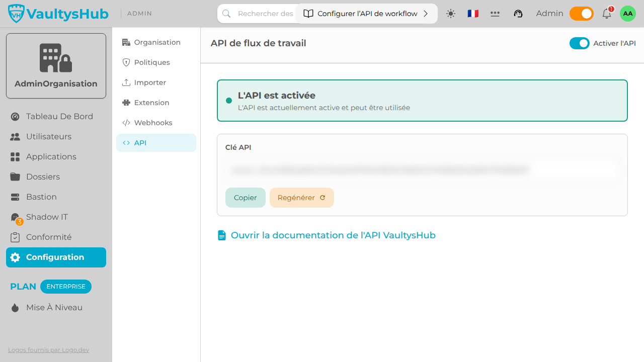Screen dimensions: 644x362
Task: Click the Utilisateurs people icon
Action: [15, 137]
